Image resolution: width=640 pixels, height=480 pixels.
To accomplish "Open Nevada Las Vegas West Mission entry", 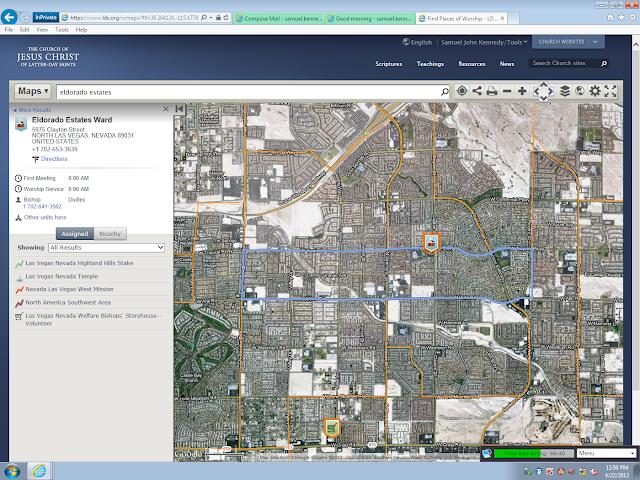I will point(69,289).
